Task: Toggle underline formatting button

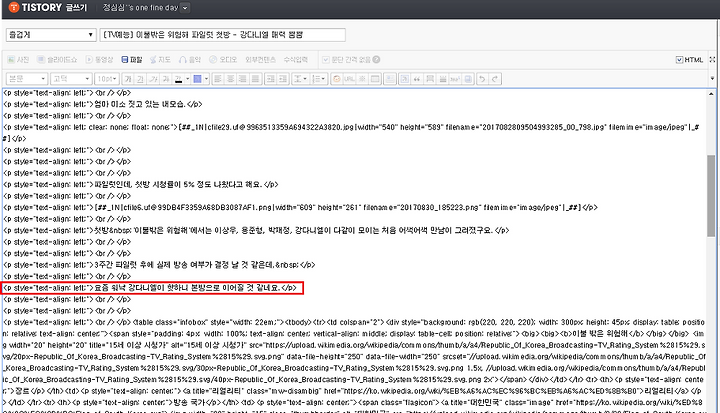Action: coord(141,79)
